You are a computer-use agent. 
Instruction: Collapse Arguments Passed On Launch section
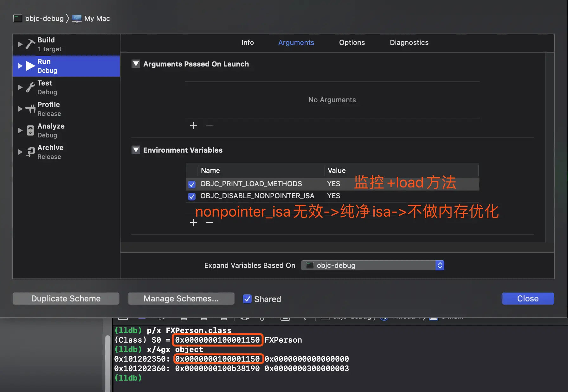tap(136, 64)
